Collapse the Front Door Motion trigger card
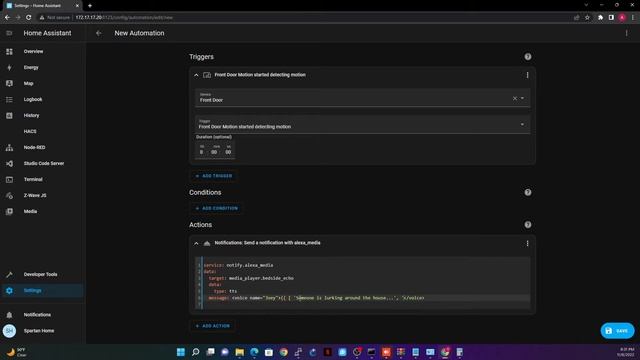The height and width of the screenshot is (360, 640). 196,75
